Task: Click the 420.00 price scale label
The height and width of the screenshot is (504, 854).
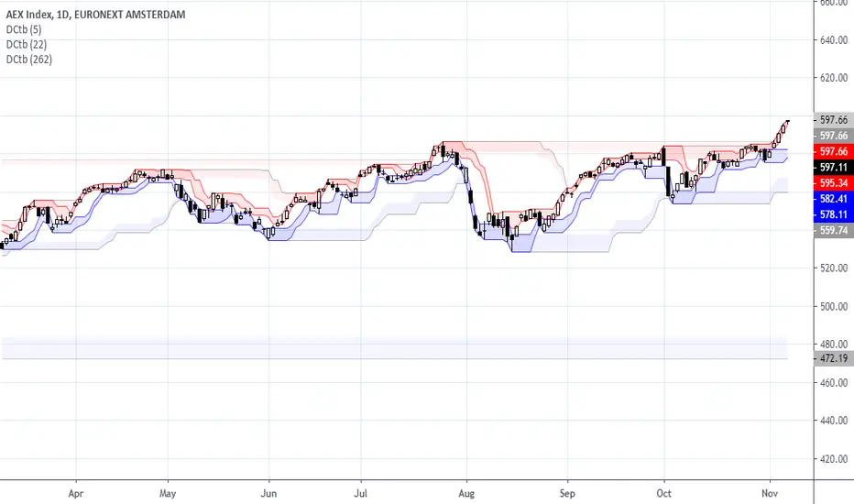Action: 834,459
